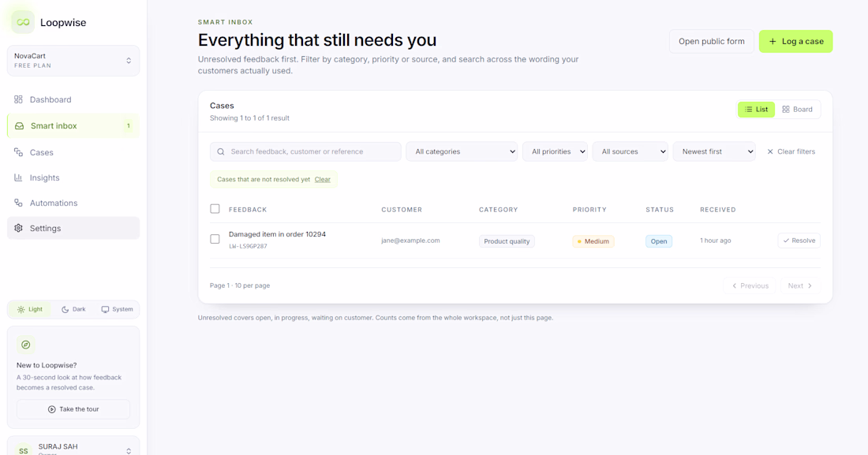868x455 pixels.
Task: Open the Damaged item in order 10294 case
Action: pos(277,234)
